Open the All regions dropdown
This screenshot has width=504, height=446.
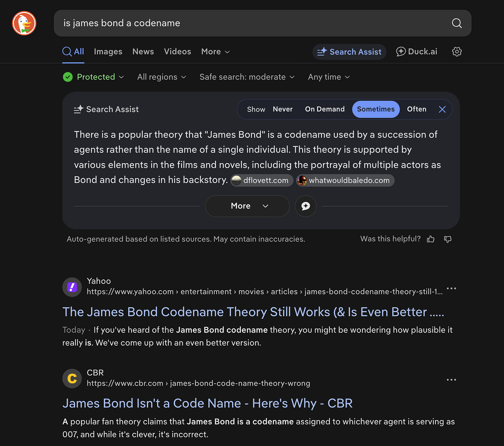point(162,77)
